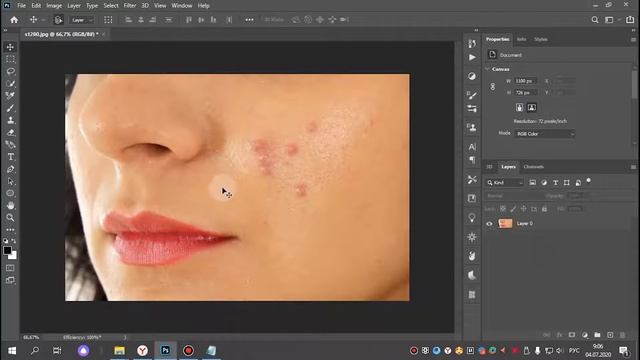Click the Share icon in options bar
The width and height of the screenshot is (640, 360).
point(630,20)
